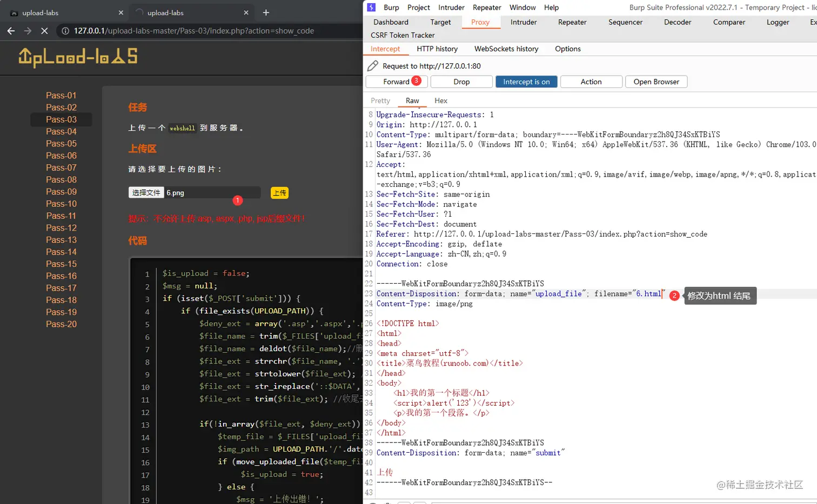Open the proxy Options sub-tab
Image resolution: width=817 pixels, height=504 pixels.
[568, 49]
